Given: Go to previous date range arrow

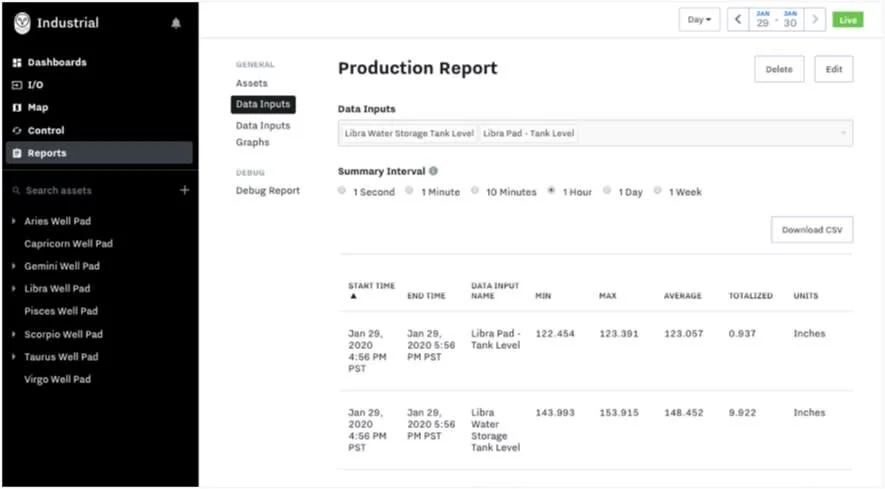Looking at the screenshot, I should pyautogui.click(x=738, y=20).
